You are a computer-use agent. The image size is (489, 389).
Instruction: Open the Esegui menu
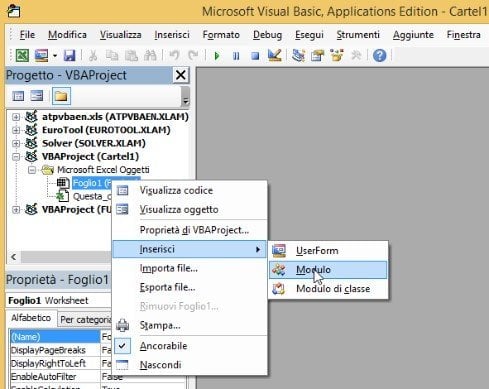tap(309, 35)
